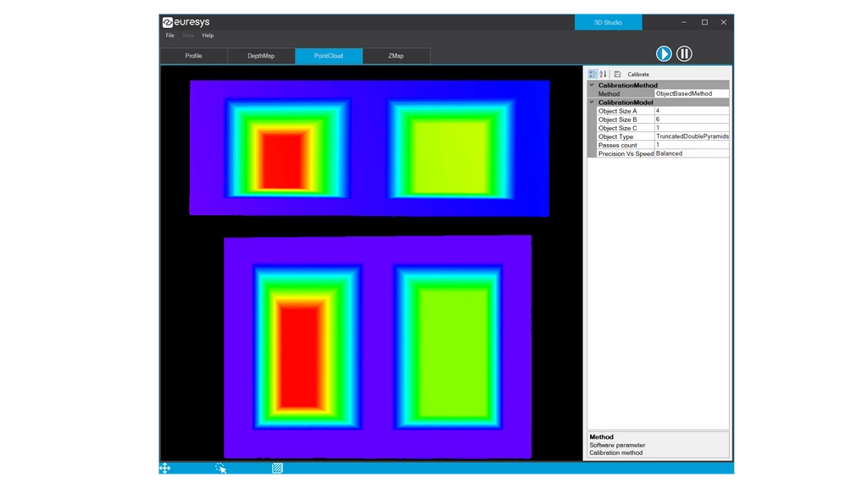Select the move/pan tool in bottom bar
The image size is (868, 488).
(165, 468)
